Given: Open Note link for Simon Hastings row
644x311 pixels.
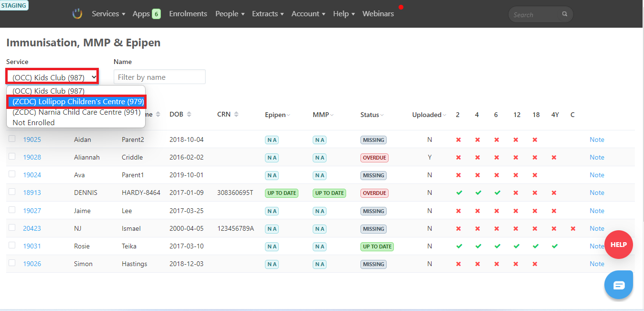Looking at the screenshot, I should (597, 264).
